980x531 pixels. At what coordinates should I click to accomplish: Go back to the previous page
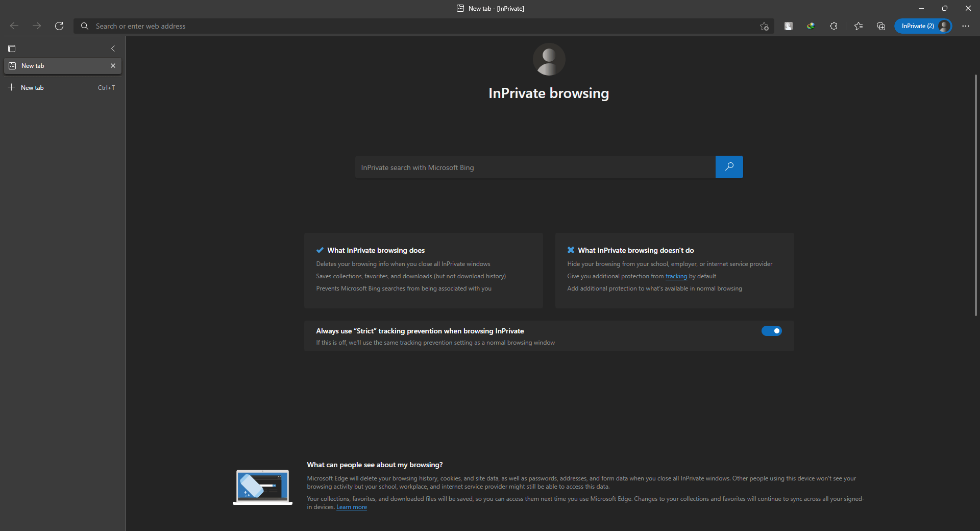(x=14, y=26)
